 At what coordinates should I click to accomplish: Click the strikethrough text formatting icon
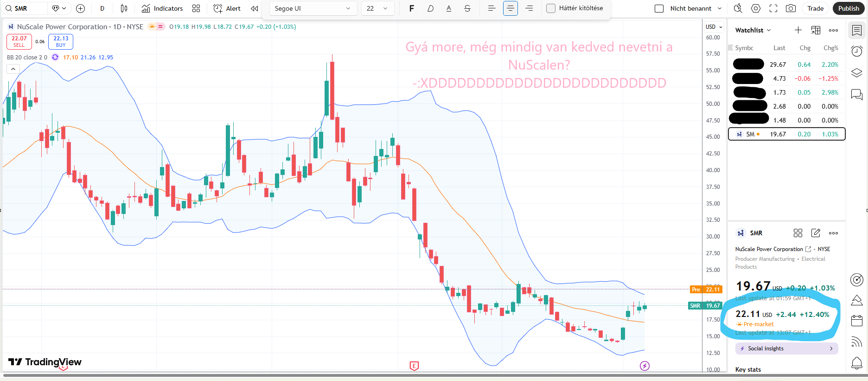467,8
